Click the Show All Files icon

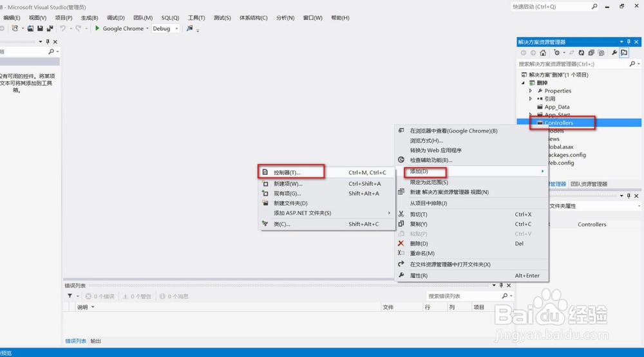(601, 53)
